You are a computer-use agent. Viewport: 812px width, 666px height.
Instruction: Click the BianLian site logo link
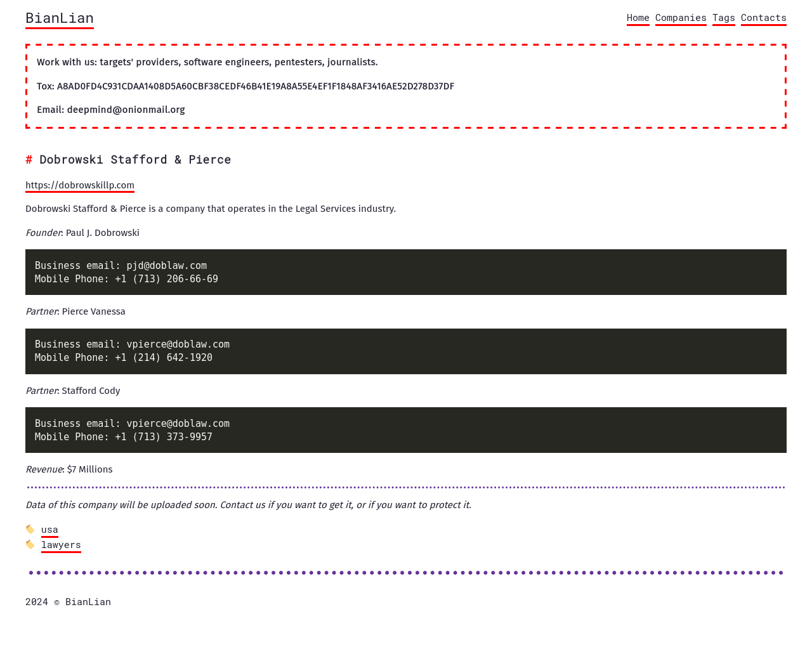[x=60, y=18]
